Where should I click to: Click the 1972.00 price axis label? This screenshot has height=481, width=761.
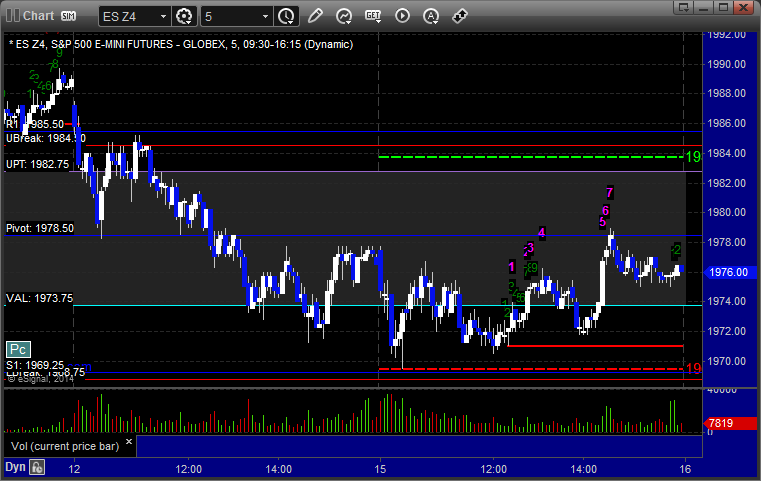point(727,331)
